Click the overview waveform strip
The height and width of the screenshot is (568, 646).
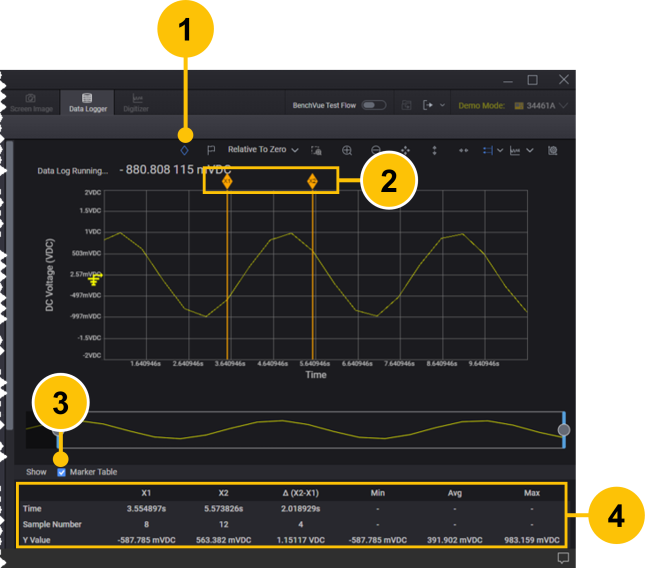pos(295,430)
